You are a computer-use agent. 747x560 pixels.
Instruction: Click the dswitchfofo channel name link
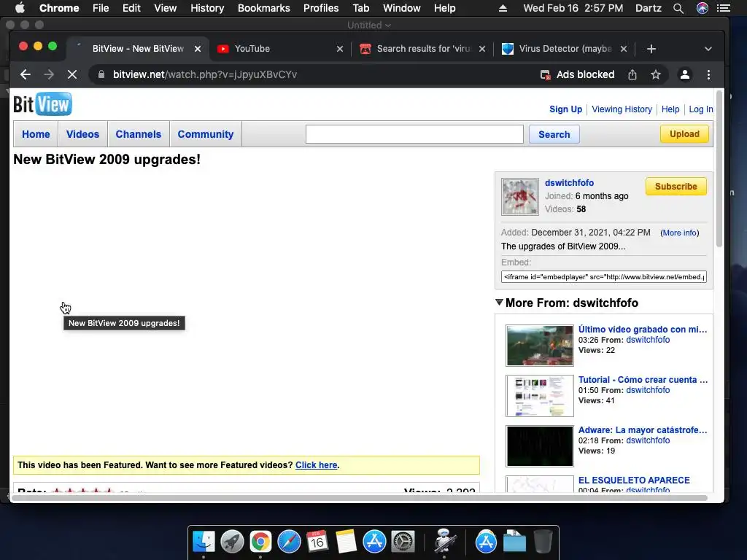coord(569,183)
